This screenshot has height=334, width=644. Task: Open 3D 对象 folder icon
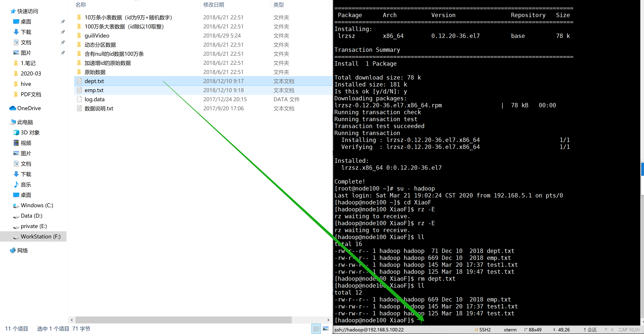16,132
